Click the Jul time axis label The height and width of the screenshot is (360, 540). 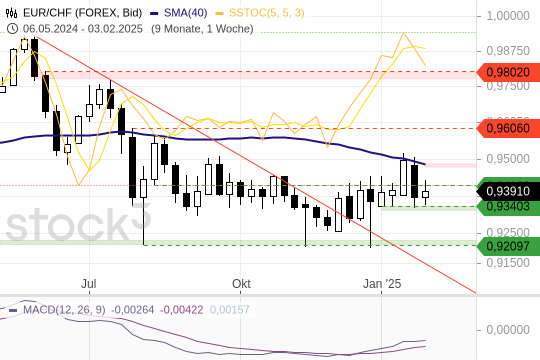coord(89,284)
